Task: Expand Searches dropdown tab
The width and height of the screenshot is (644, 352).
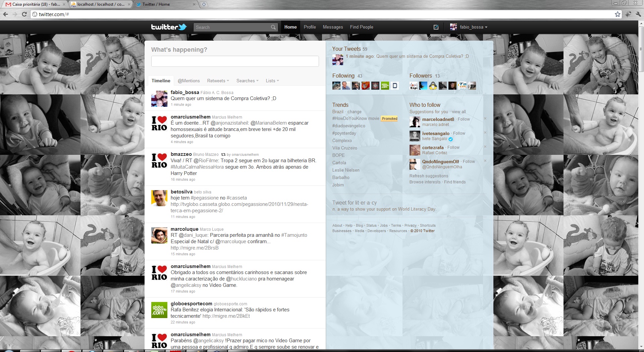Action: (248, 81)
